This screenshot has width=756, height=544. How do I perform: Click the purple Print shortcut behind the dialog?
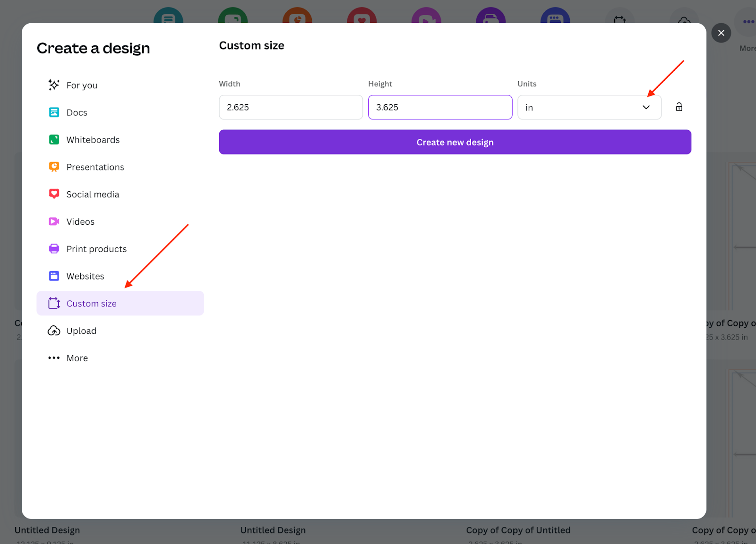(491, 16)
